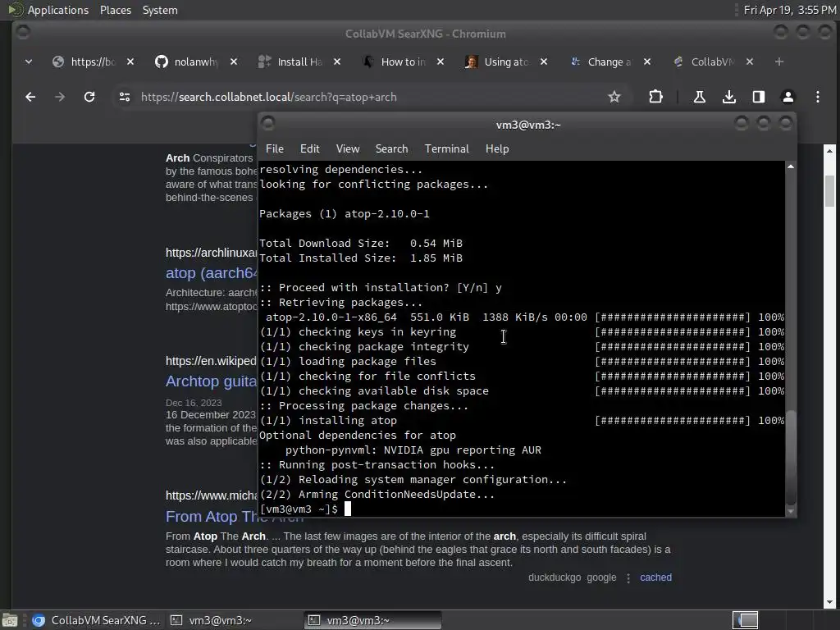Open the terminal View menu

348,149
